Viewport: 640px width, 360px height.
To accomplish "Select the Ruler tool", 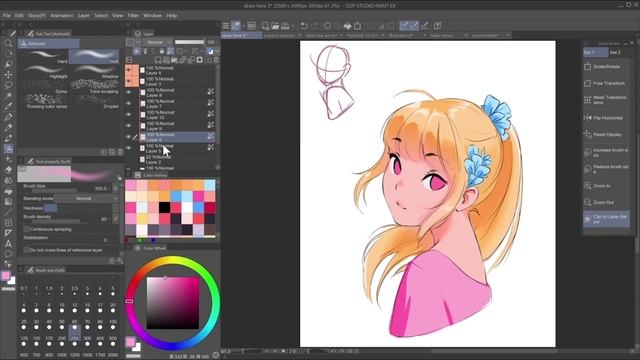I will [8, 233].
